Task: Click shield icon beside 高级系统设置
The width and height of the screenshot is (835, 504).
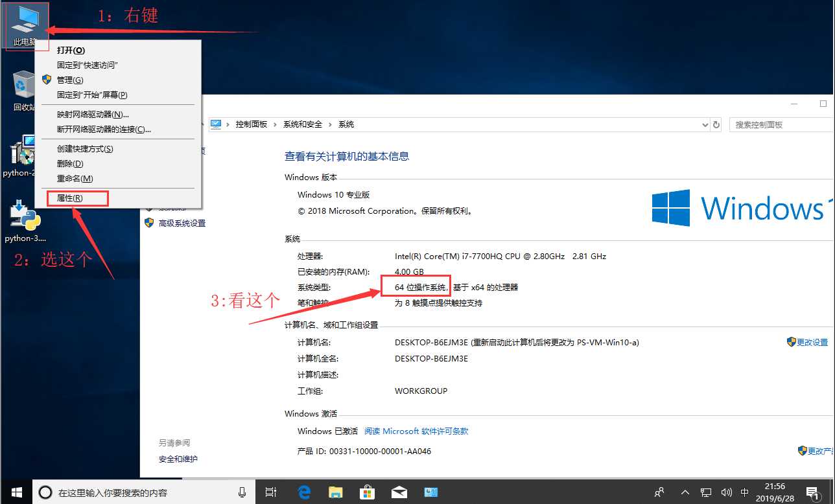Action: tap(149, 223)
